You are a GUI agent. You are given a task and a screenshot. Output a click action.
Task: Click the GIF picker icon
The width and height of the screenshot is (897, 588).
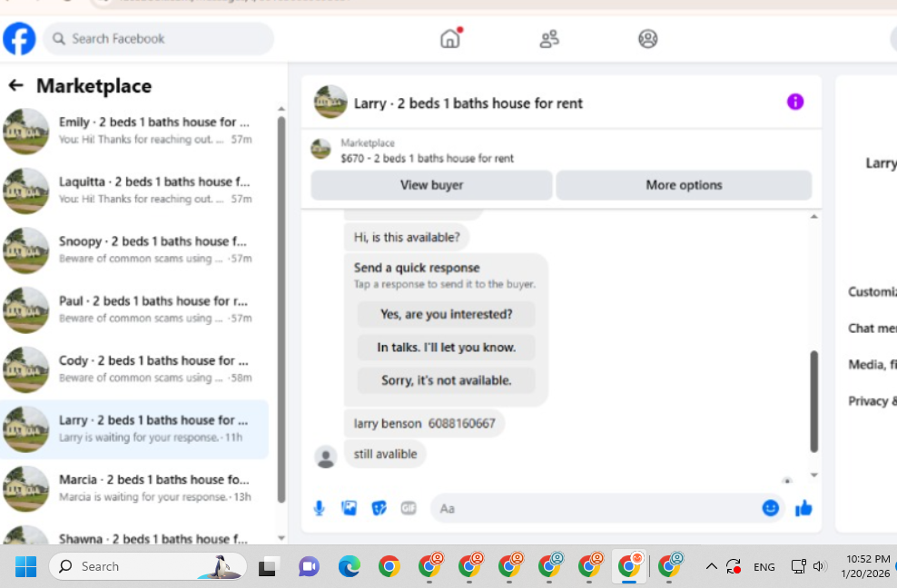pos(409,508)
